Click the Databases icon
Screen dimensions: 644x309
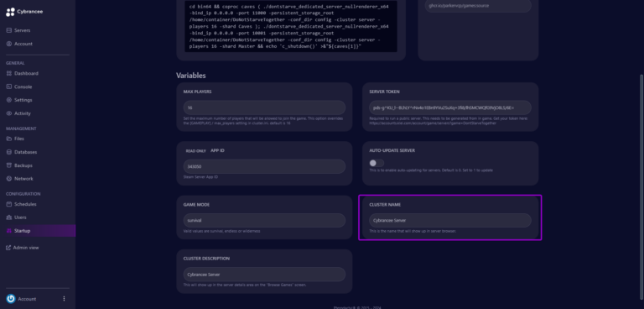tap(9, 152)
